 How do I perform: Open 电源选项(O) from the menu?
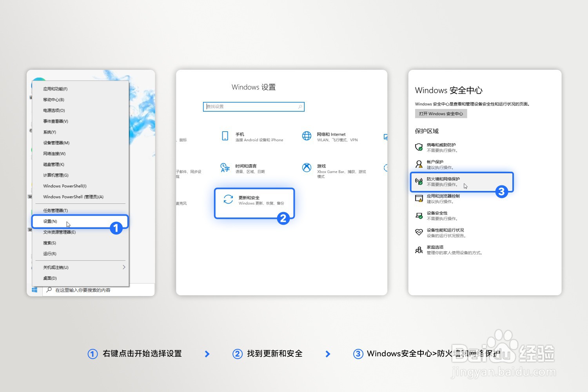point(54,111)
